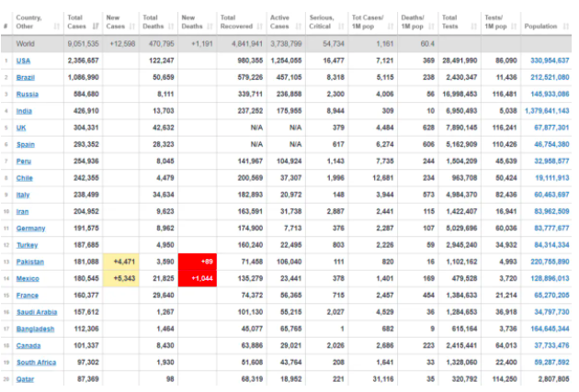Screen dimensions: 579x392
Task: Open the USA country link
Action: pyautogui.click(x=23, y=61)
